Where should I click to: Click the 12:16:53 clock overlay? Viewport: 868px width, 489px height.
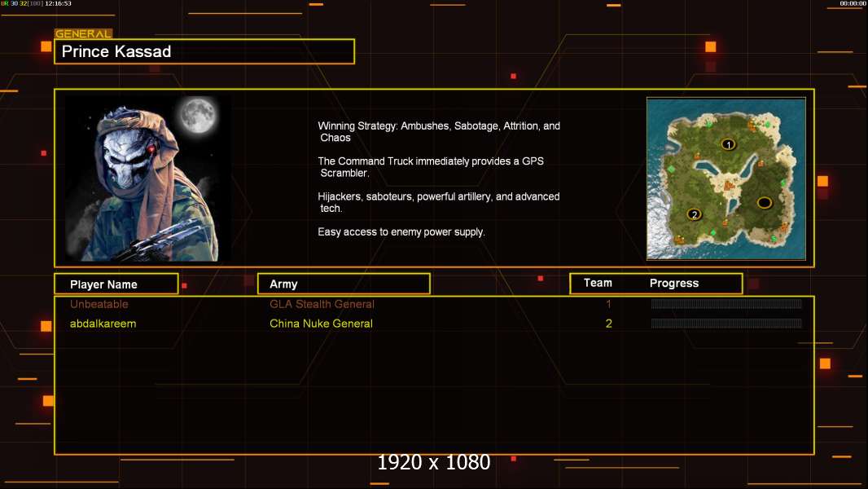tap(58, 3)
